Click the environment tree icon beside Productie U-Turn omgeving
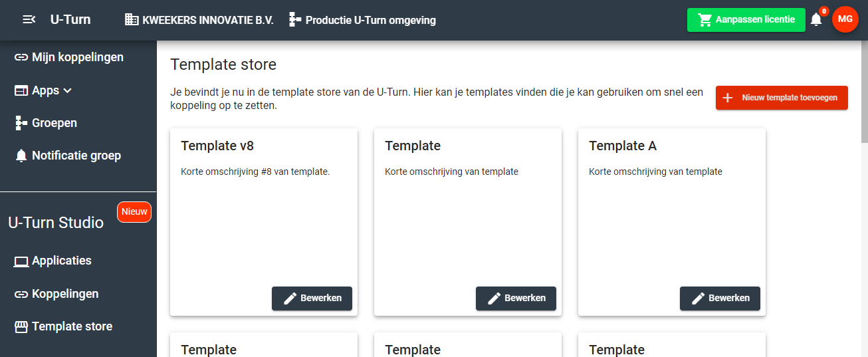The height and width of the screenshot is (357, 868). tap(295, 20)
